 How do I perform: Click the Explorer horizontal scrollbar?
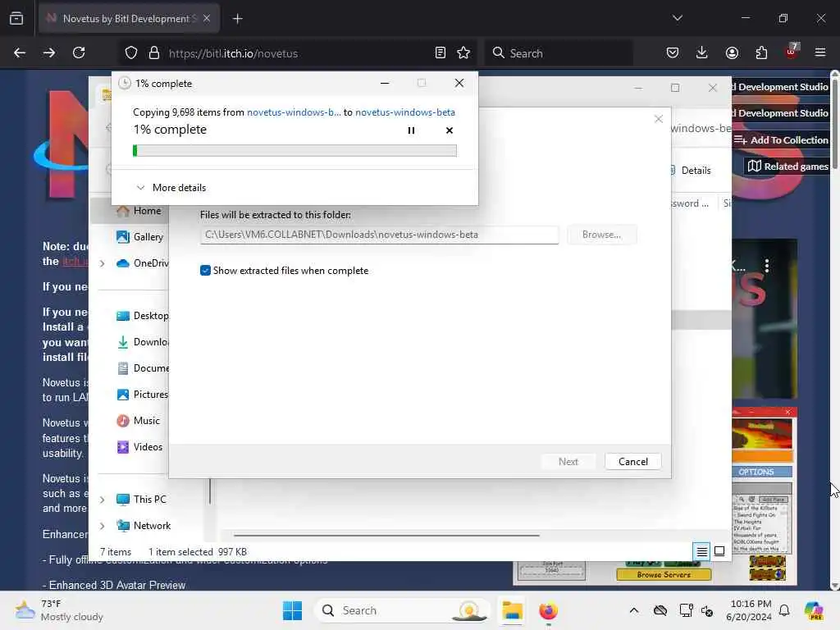(386, 535)
